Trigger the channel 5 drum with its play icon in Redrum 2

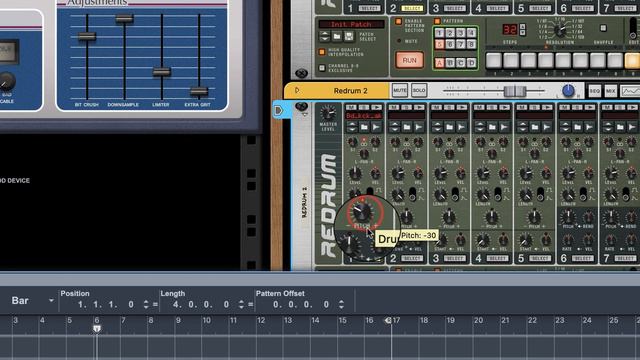[547, 107]
